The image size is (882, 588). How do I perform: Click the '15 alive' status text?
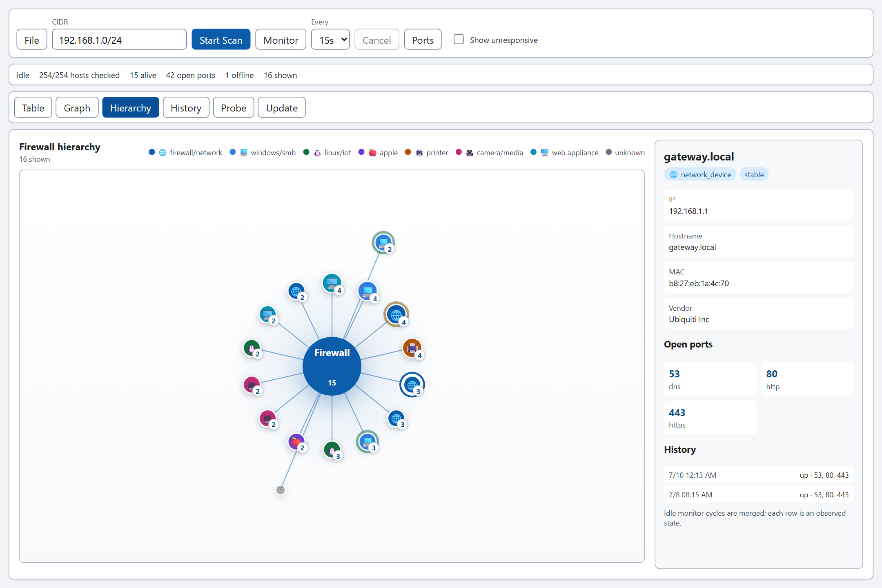tap(143, 75)
